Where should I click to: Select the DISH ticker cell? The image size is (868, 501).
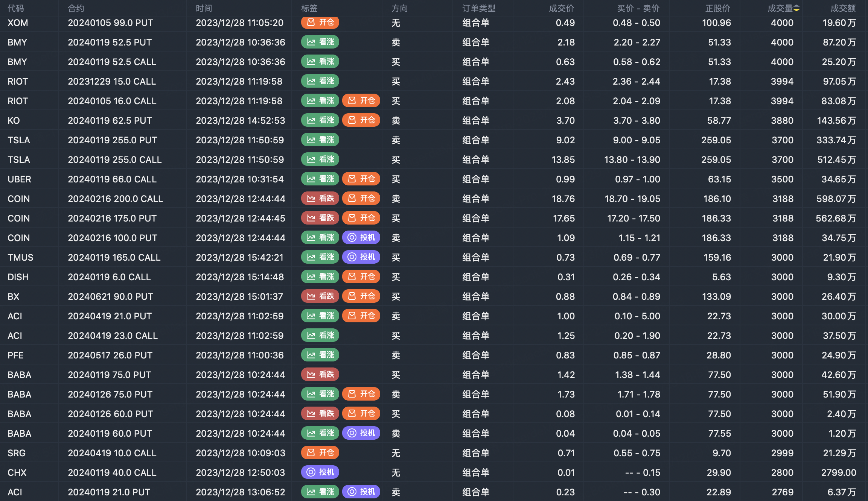pos(18,277)
